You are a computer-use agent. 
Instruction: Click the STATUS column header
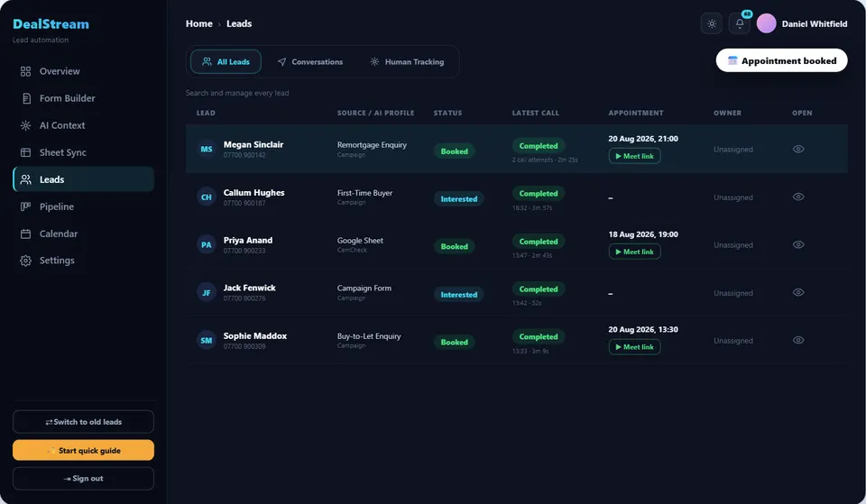tap(448, 113)
